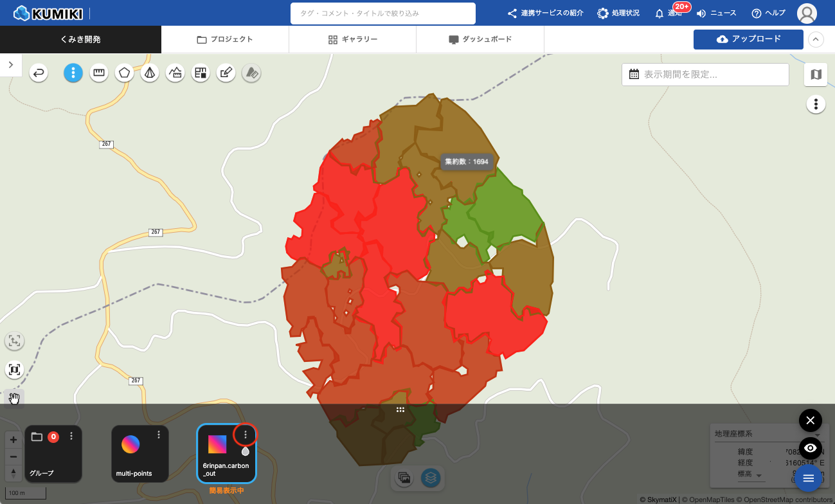Click the pencil annotation edit tool
835x504 pixels.
click(226, 73)
